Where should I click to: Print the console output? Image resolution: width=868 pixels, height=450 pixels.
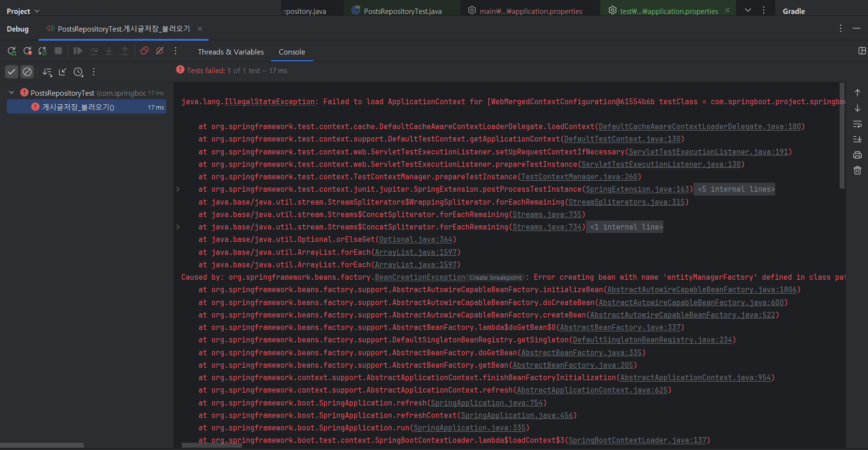click(x=857, y=155)
